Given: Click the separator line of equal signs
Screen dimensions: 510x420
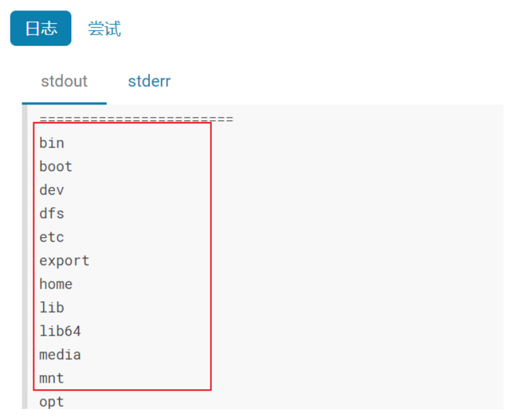Looking at the screenshot, I should click(x=136, y=119).
